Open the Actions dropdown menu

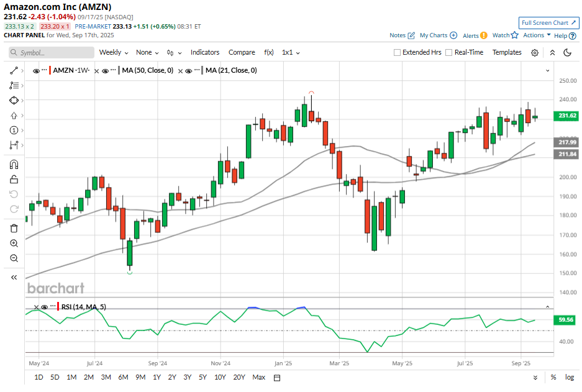tap(534, 35)
